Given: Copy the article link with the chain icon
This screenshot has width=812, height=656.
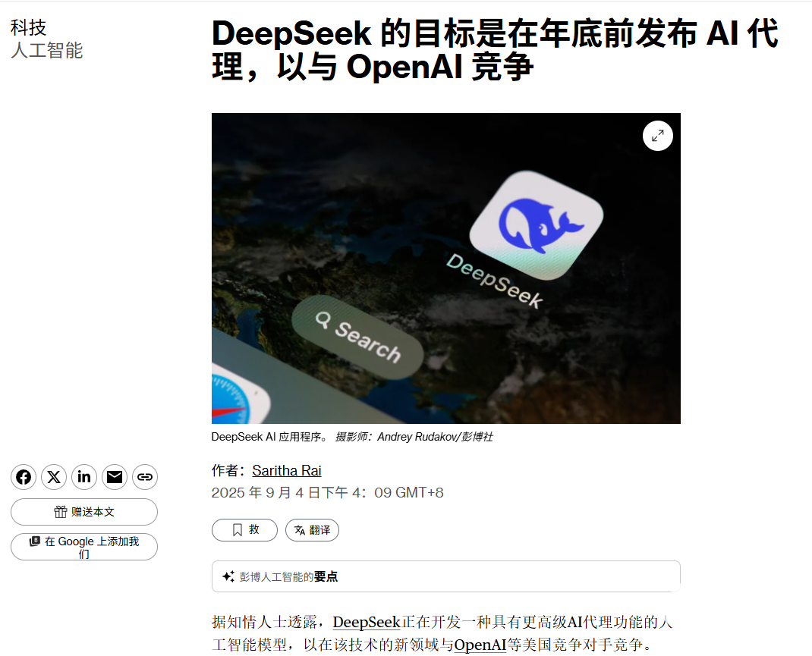Looking at the screenshot, I should 145,476.
